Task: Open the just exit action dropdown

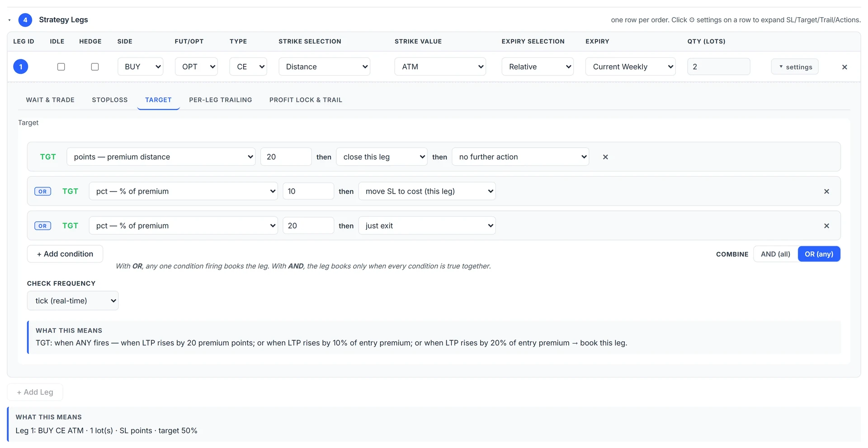Action: 427,225
